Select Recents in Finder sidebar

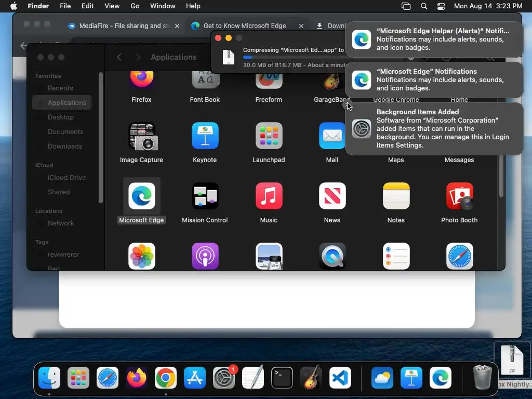click(x=60, y=88)
